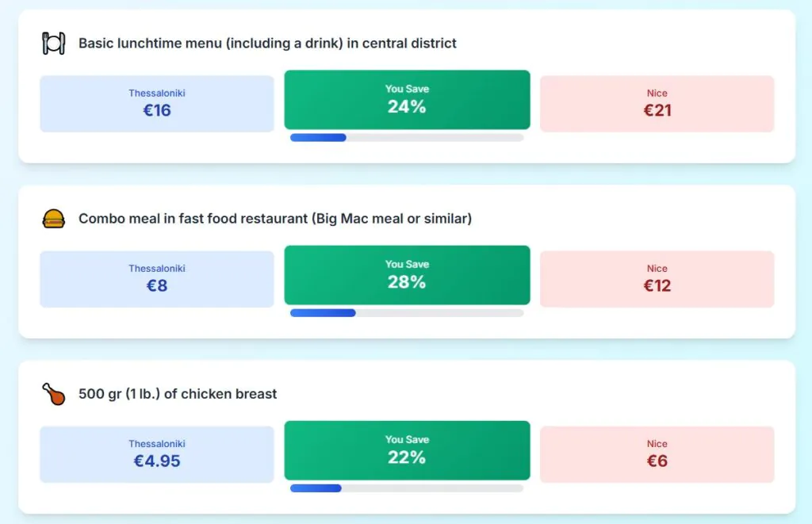Click the burger fast food icon
The height and width of the screenshot is (524, 812).
[53, 219]
